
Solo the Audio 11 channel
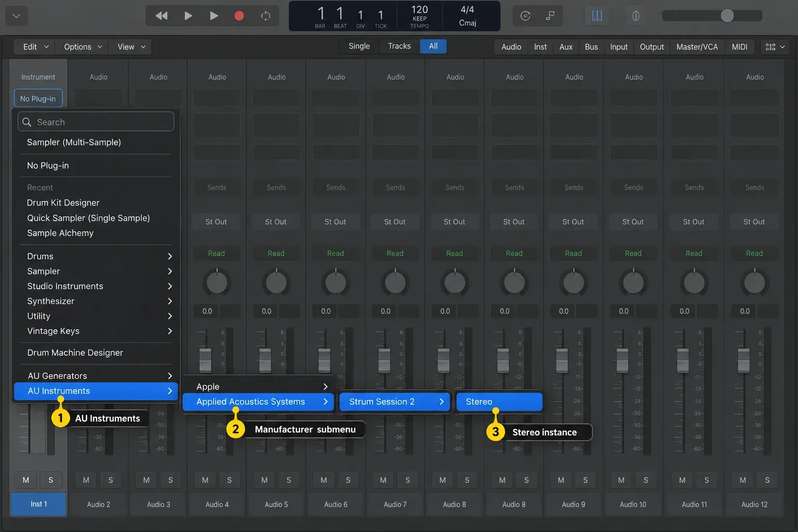[x=707, y=480]
